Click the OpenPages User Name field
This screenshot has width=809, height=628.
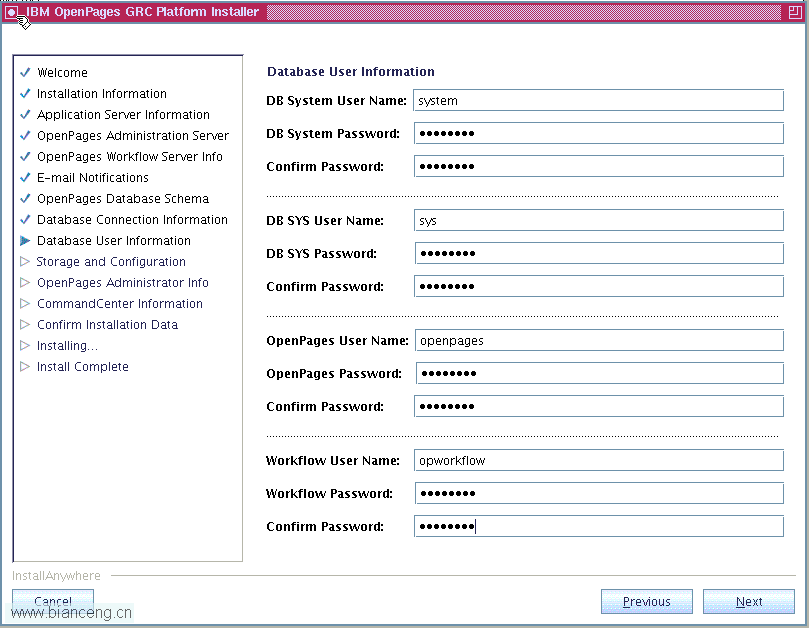coord(598,341)
